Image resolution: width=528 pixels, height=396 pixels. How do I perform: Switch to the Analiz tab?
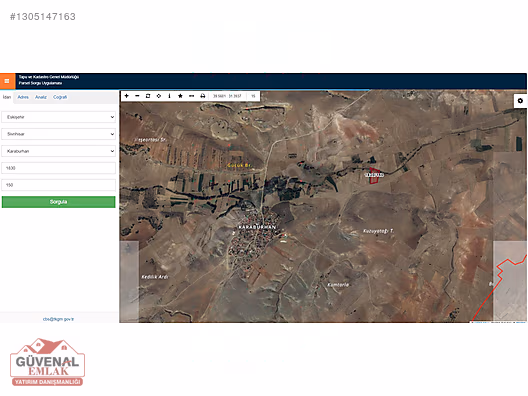41,97
